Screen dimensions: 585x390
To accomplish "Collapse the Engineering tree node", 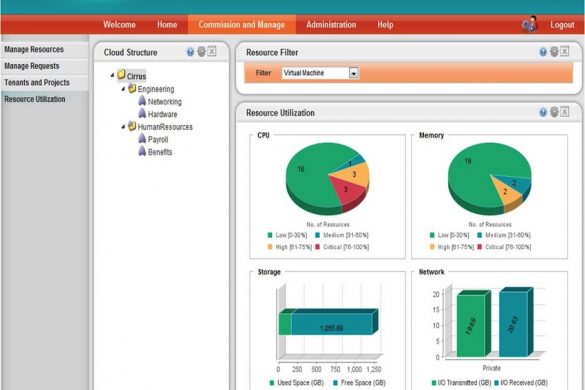I will pos(123,89).
